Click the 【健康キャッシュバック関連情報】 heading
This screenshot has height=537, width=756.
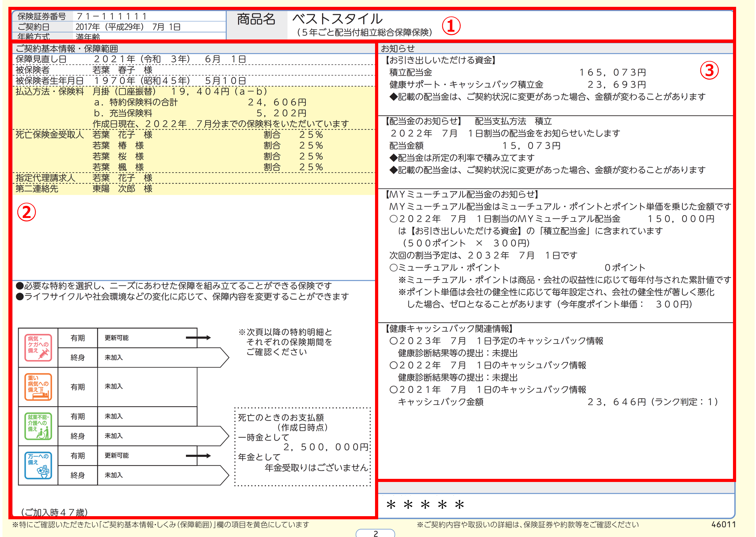(448, 329)
